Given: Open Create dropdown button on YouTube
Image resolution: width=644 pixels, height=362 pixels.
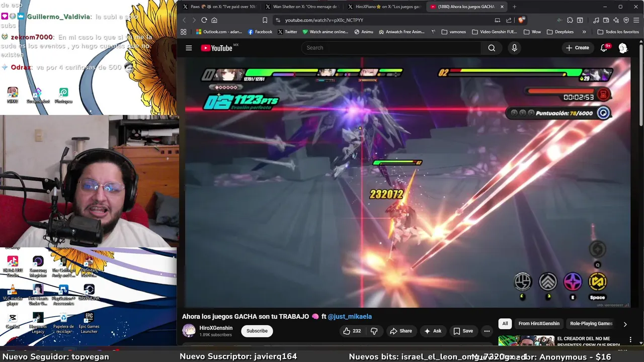Looking at the screenshot, I should [577, 48].
